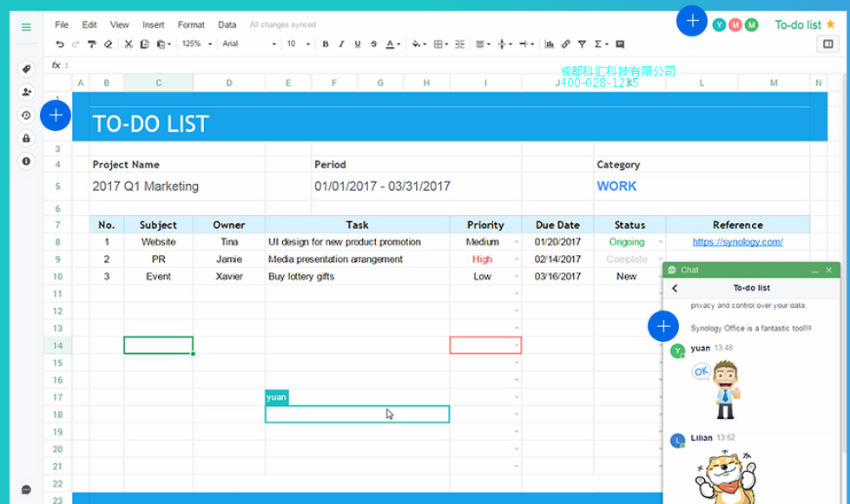
Task: Select the cut scissors tool
Action: 128,44
